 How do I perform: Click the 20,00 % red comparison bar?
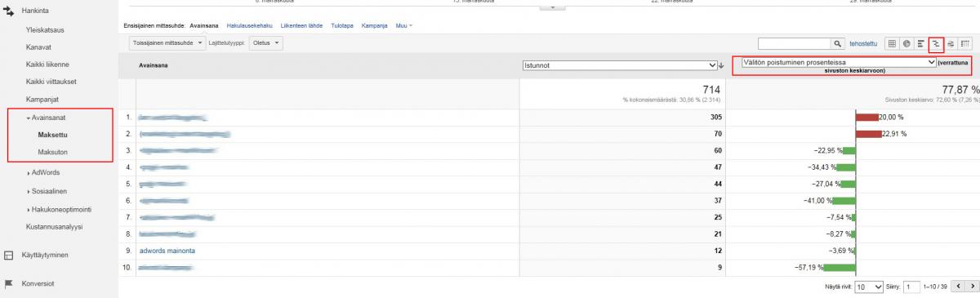(866, 117)
